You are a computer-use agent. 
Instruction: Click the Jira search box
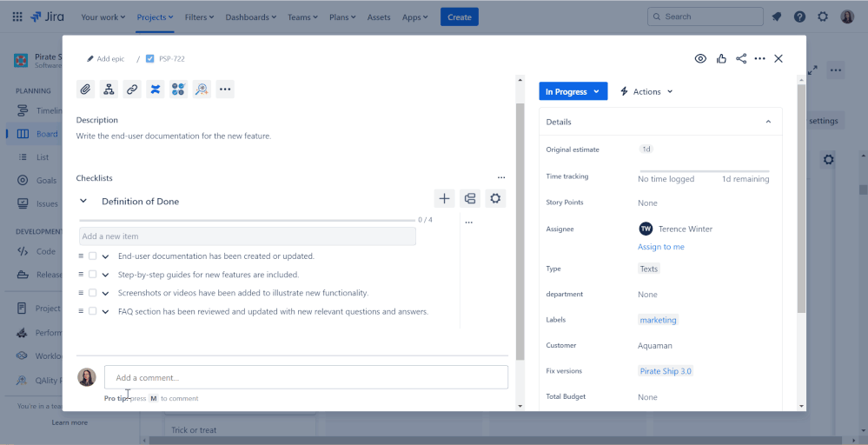[706, 17]
